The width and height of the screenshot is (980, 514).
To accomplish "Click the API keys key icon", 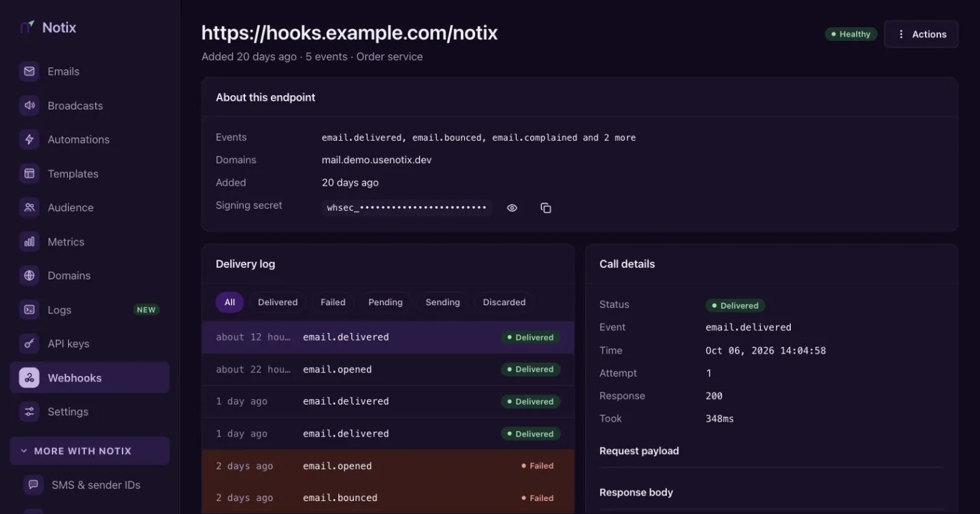I will coord(29,343).
